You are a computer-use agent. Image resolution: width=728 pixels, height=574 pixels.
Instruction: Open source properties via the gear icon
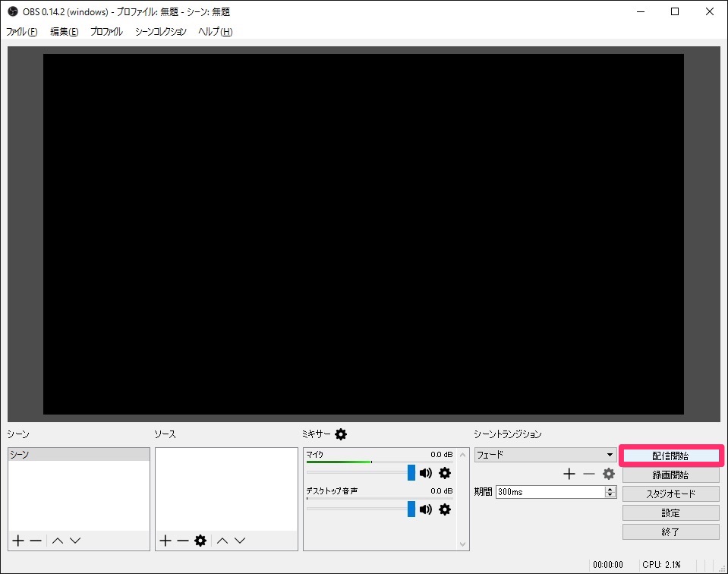[199, 540]
